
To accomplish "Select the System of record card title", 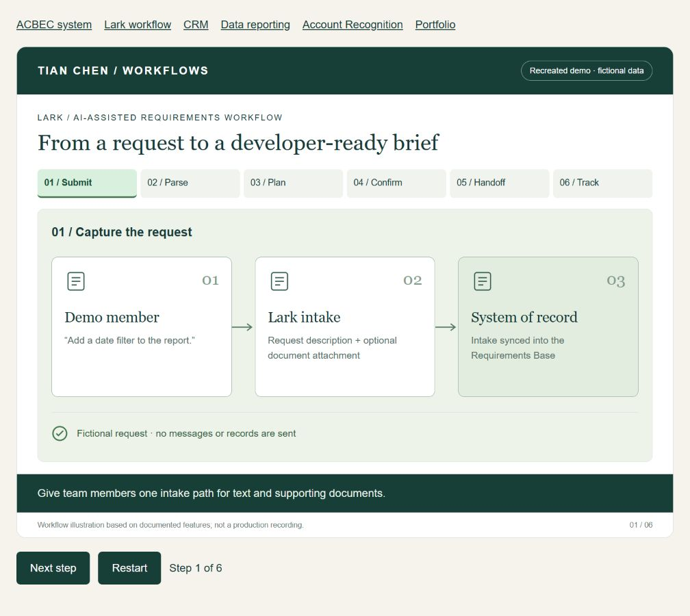I will 524,318.
